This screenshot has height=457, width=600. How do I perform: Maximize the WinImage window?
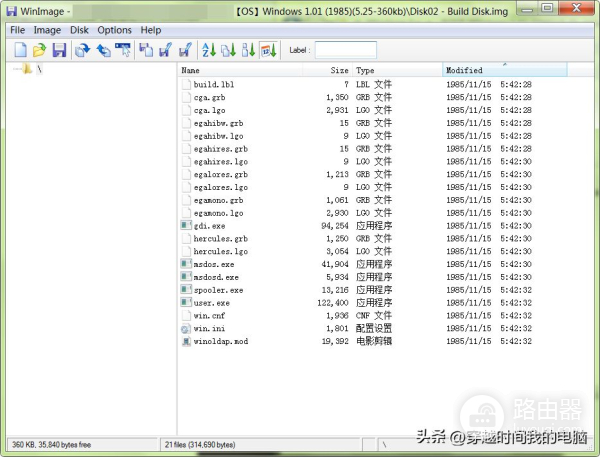pyautogui.click(x=548, y=8)
